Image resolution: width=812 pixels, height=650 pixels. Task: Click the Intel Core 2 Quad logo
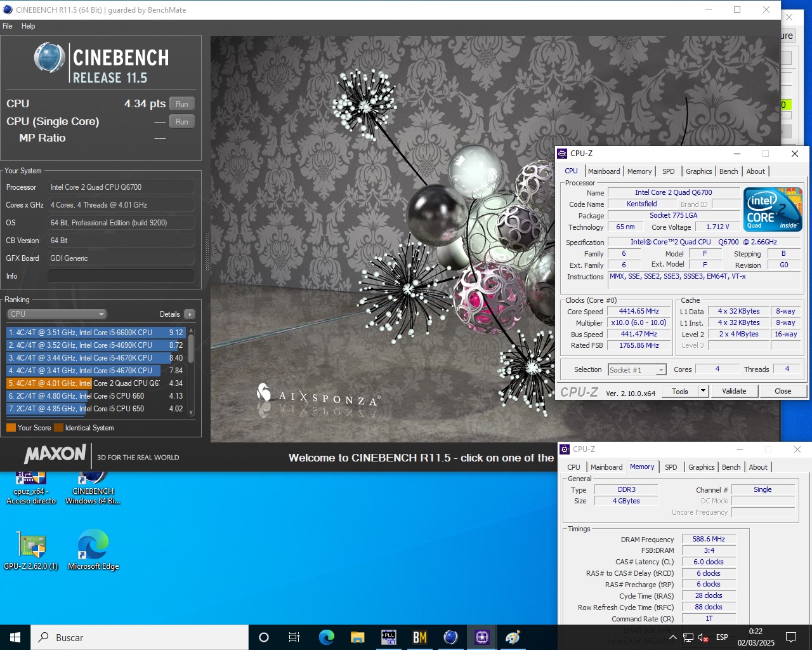click(773, 209)
